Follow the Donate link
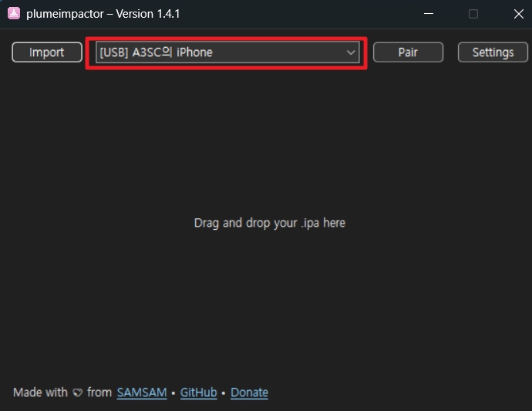 point(249,392)
